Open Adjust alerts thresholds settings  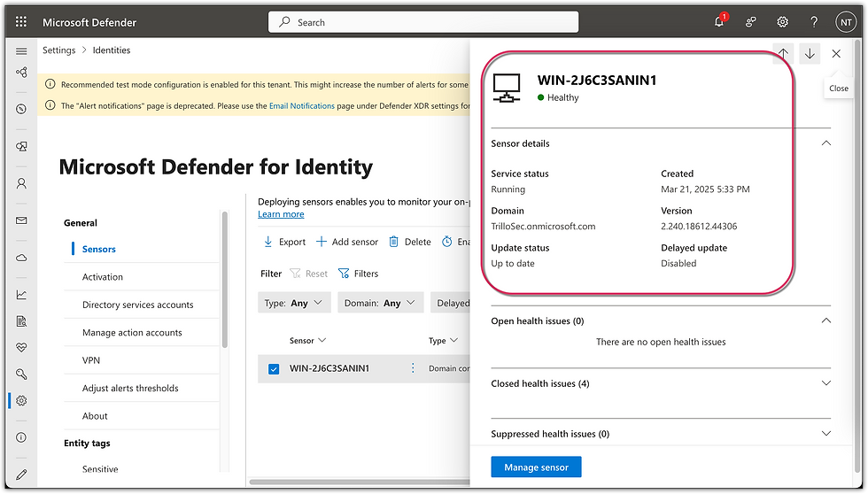130,389
